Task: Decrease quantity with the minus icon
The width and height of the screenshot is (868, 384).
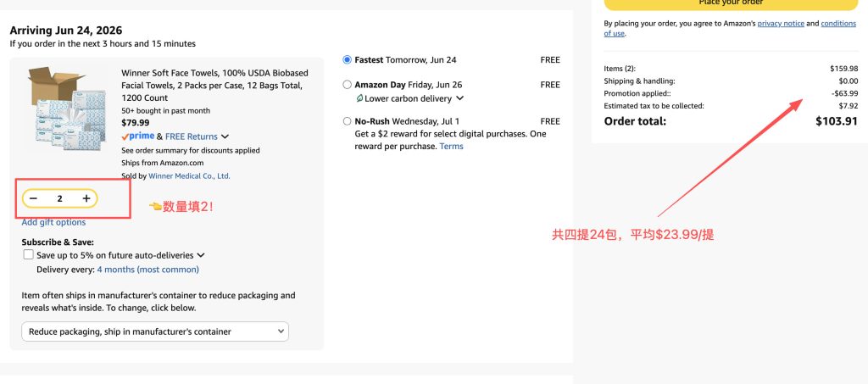Action: (33, 198)
